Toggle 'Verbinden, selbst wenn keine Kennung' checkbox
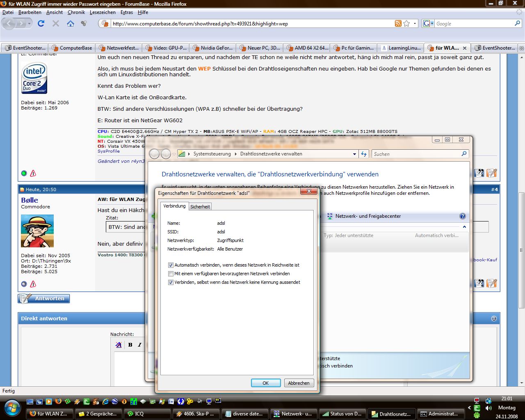Image resolution: width=525 pixels, height=420 pixels. [x=171, y=282]
